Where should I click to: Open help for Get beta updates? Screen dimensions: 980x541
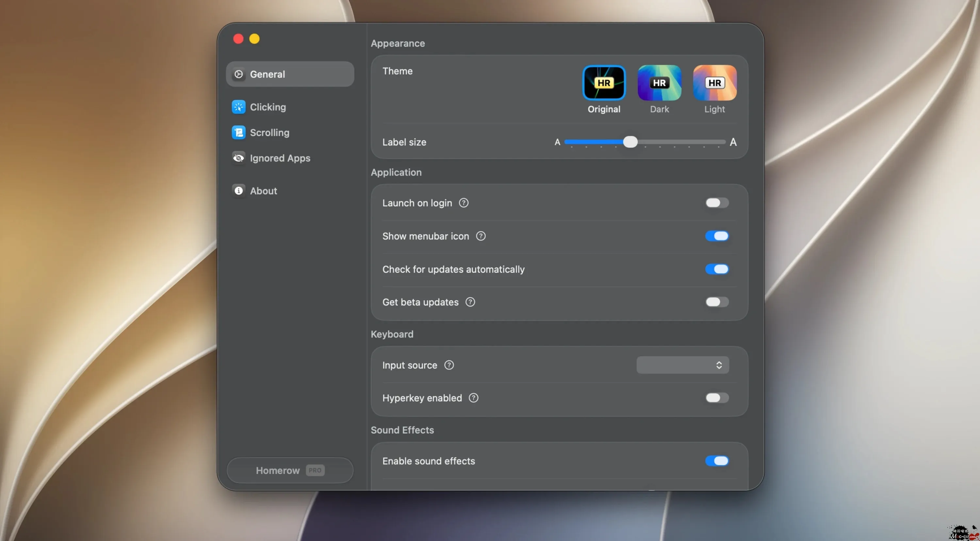(x=470, y=302)
